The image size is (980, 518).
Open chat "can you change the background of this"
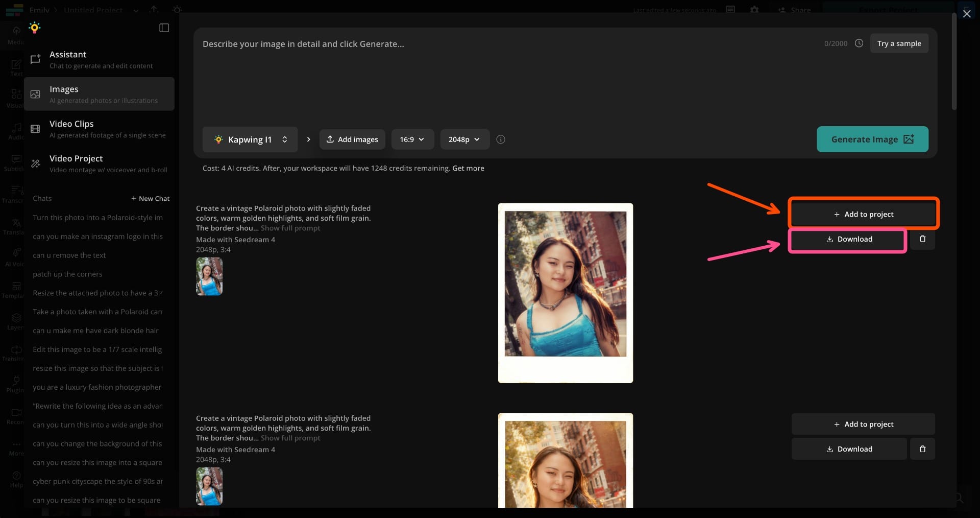coord(98,444)
